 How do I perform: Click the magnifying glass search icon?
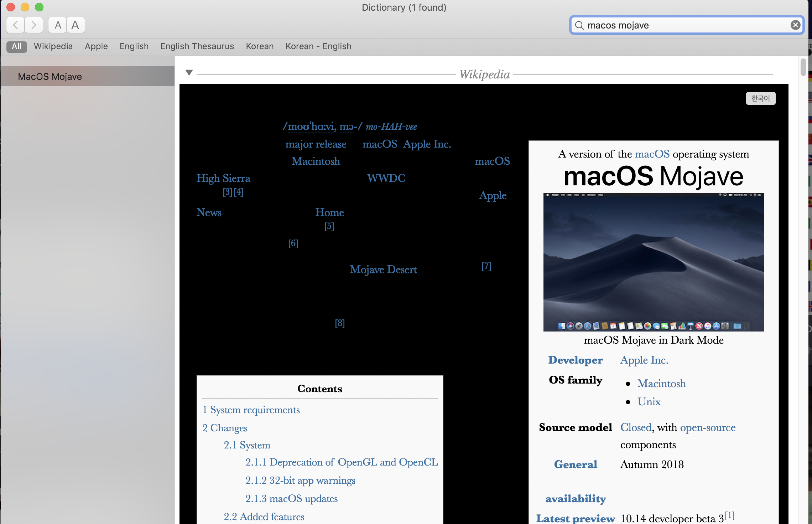[x=579, y=25]
